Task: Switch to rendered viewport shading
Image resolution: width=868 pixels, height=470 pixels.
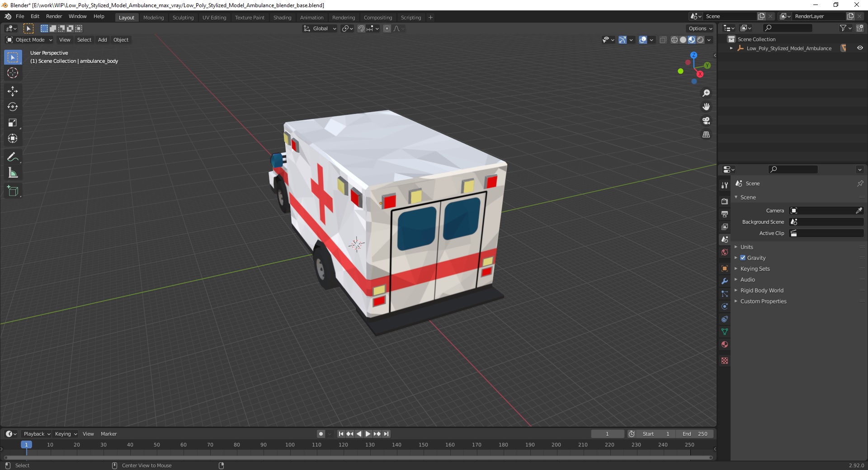Action: 700,40
